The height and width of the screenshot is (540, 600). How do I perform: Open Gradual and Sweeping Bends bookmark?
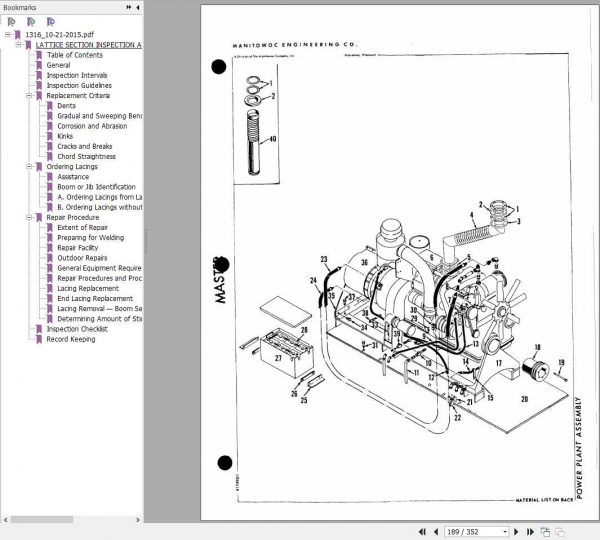[99, 116]
